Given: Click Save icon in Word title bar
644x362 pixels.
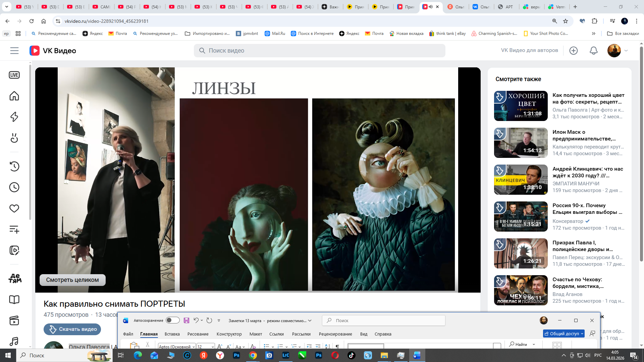Looking at the screenshot, I should (186, 320).
